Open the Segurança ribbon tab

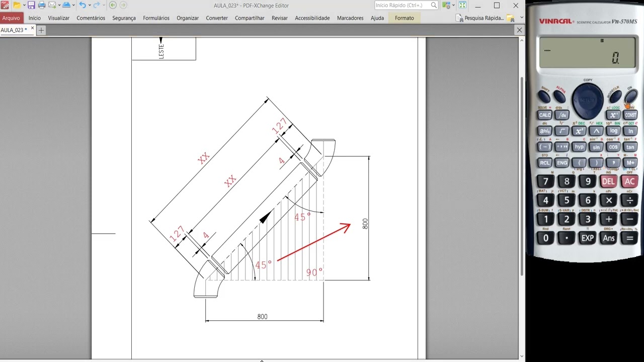[x=124, y=18]
